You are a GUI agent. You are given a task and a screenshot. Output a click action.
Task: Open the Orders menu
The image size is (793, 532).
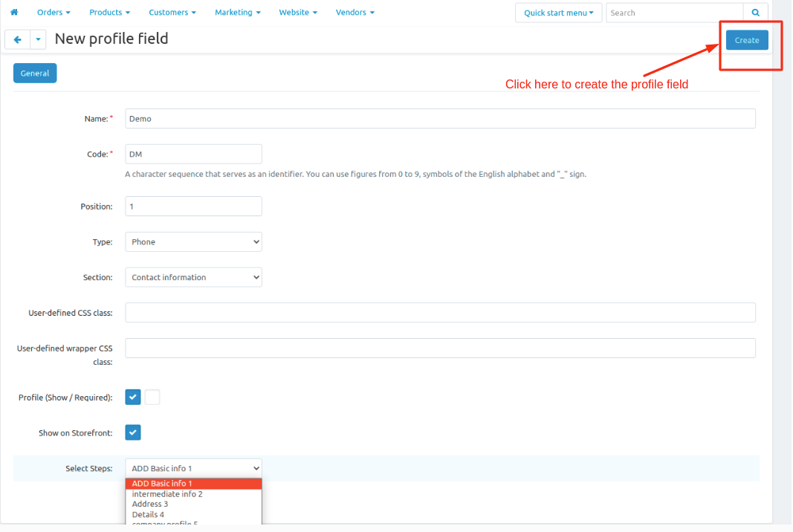point(54,13)
